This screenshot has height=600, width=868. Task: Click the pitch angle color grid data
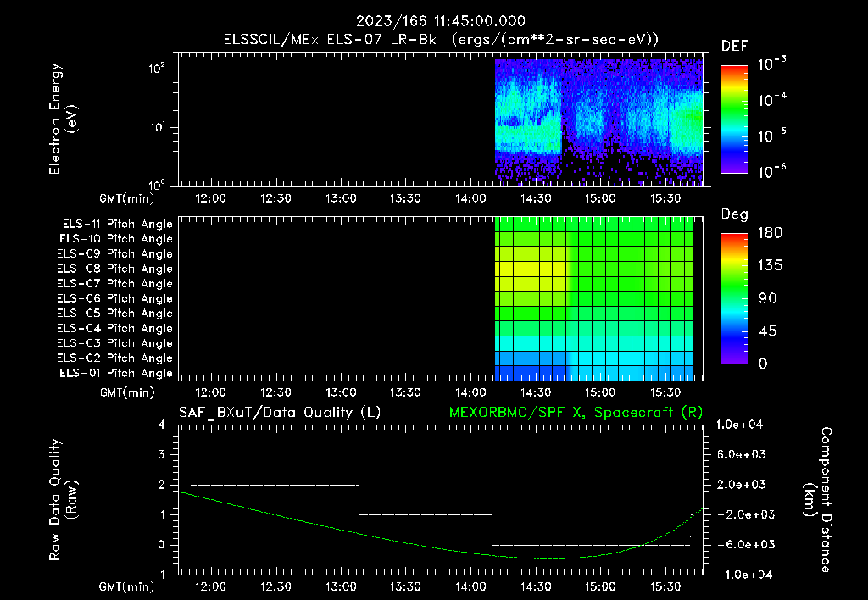(593, 298)
